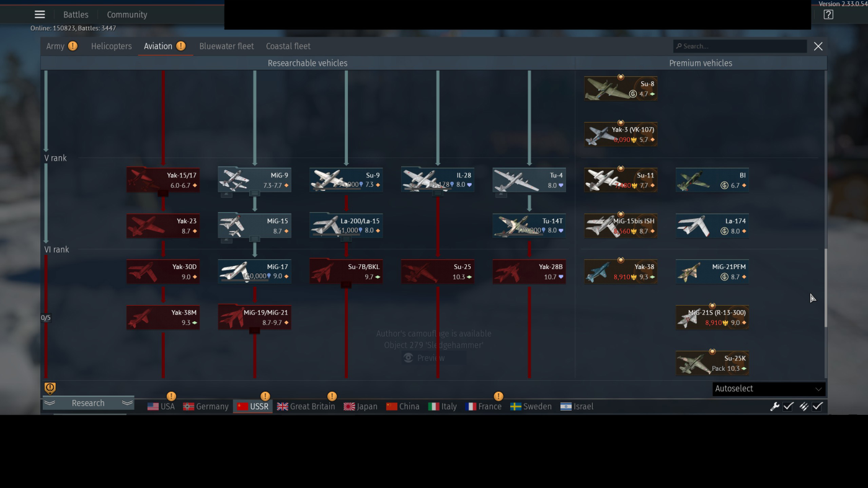Select the Su-25 attacker card

(x=438, y=272)
